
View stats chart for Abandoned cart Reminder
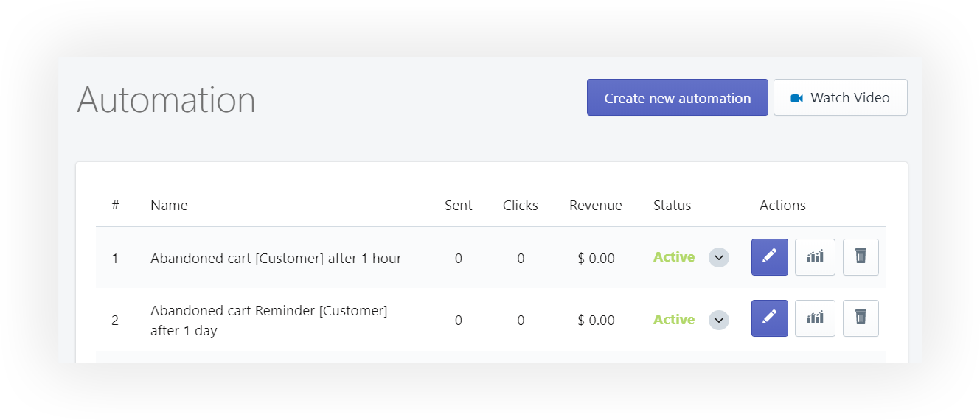[x=815, y=318]
